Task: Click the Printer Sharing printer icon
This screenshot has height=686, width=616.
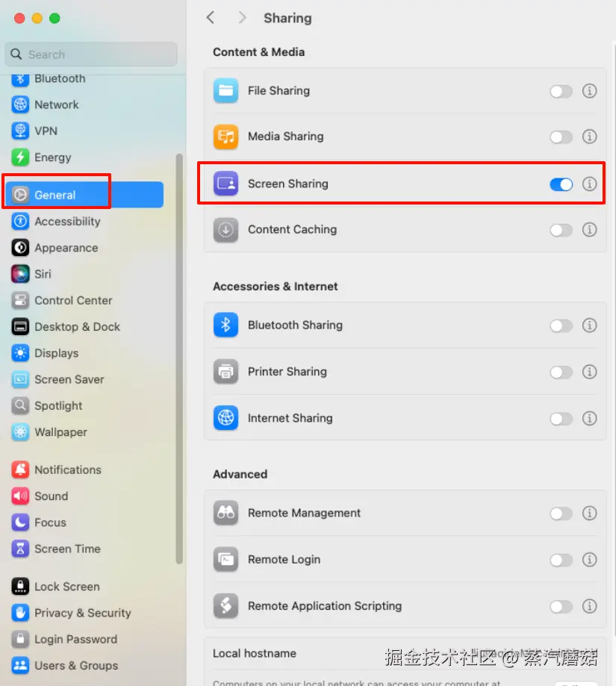Action: pos(225,372)
